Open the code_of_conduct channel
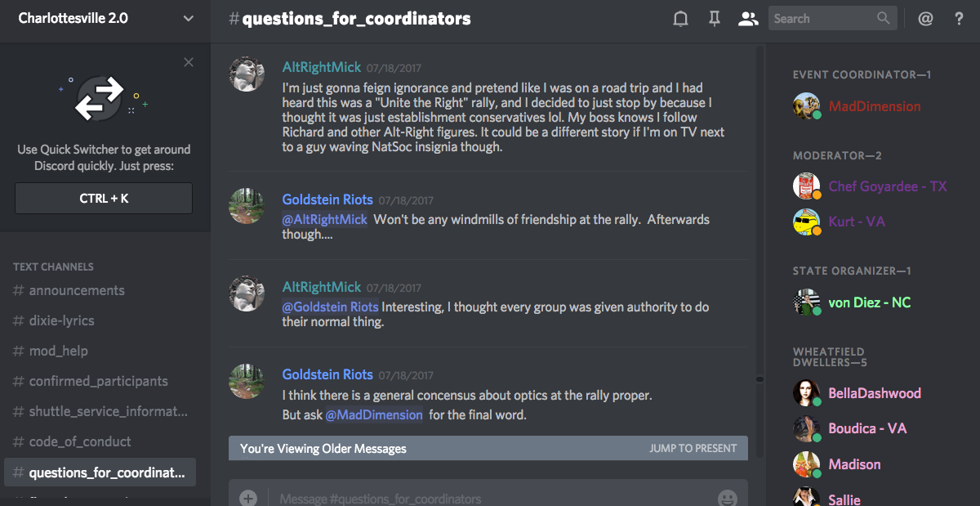 [80, 441]
